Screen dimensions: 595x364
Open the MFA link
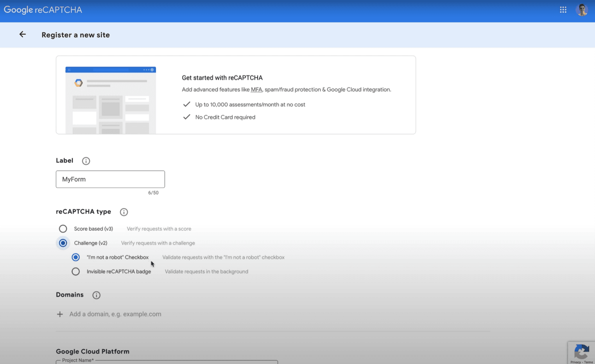[x=257, y=89]
